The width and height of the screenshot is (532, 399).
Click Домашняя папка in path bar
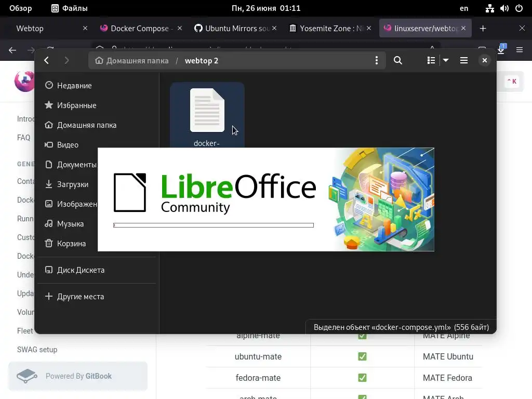pyautogui.click(x=132, y=60)
